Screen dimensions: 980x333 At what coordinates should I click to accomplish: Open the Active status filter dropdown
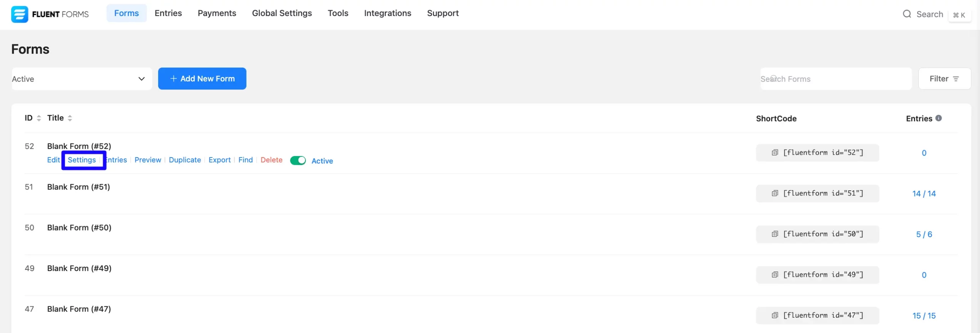(x=82, y=79)
